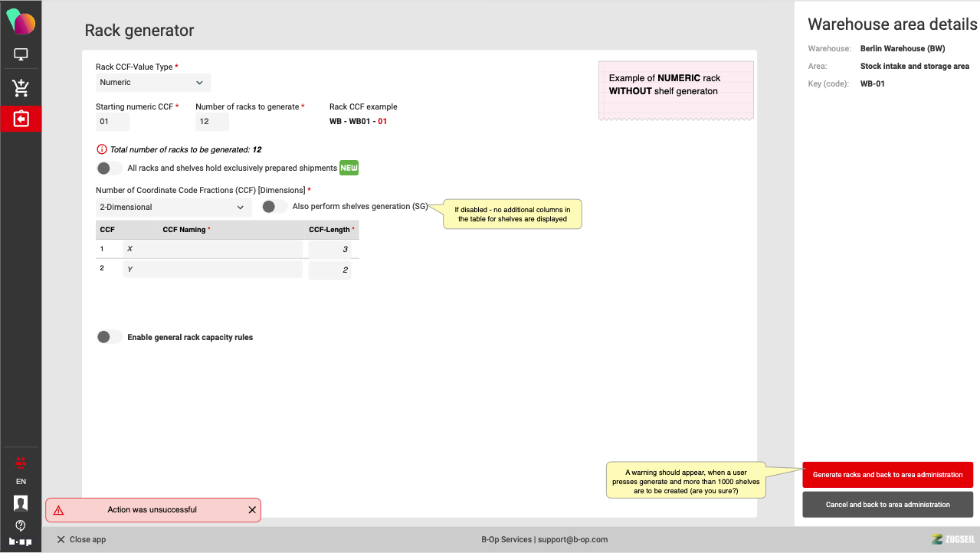Click the monitor icon in the sidebar

tap(21, 54)
